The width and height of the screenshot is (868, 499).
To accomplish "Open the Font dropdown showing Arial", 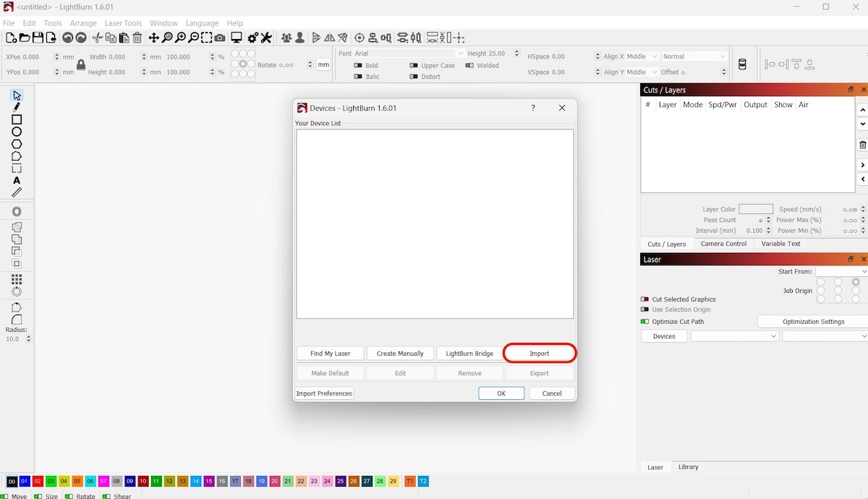I will pos(409,54).
